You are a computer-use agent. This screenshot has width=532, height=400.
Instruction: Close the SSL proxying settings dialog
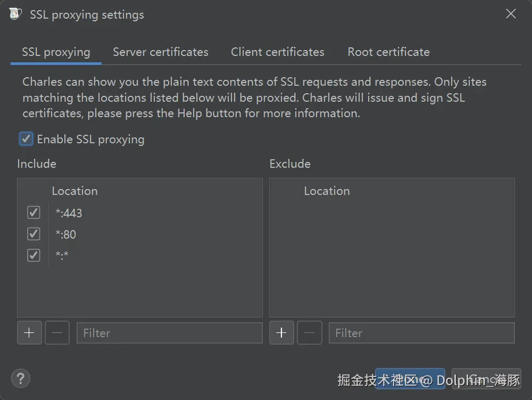pos(511,14)
